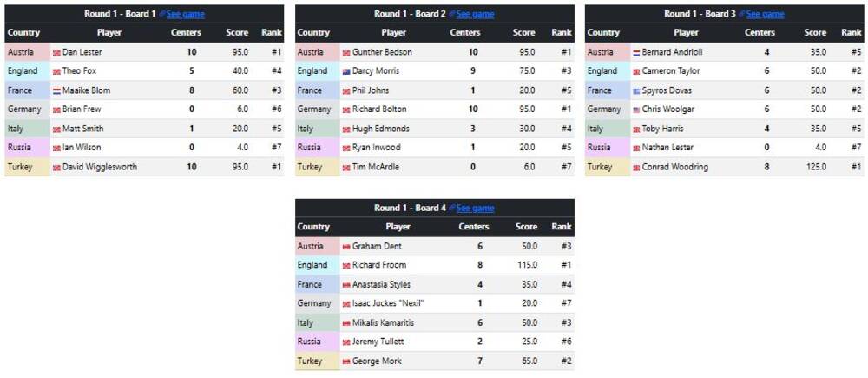Select the flag icon beside Spyros Dovas
This screenshot has height=378, width=868.
pos(636,90)
